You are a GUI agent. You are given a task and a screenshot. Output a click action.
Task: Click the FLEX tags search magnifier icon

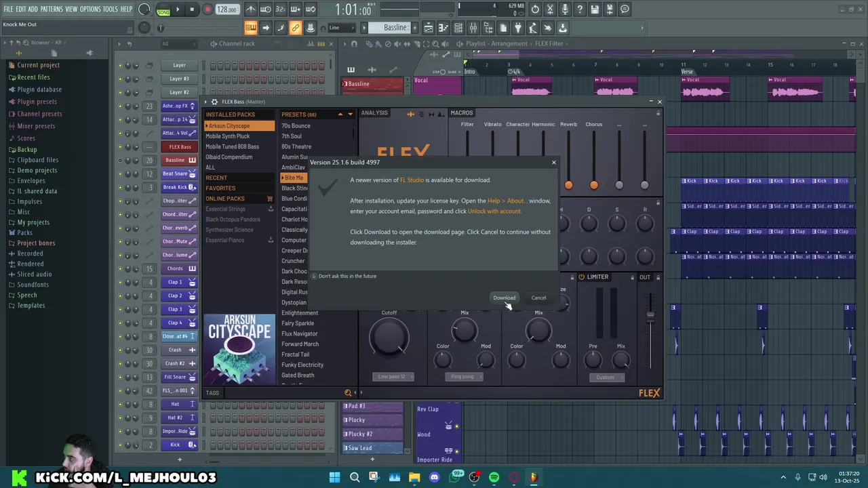click(348, 393)
